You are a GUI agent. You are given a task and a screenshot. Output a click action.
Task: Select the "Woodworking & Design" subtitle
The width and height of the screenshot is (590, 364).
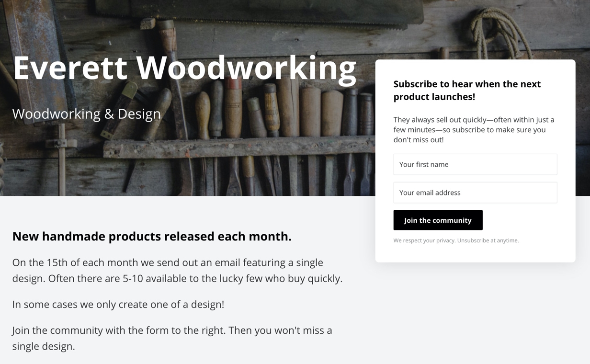point(87,114)
